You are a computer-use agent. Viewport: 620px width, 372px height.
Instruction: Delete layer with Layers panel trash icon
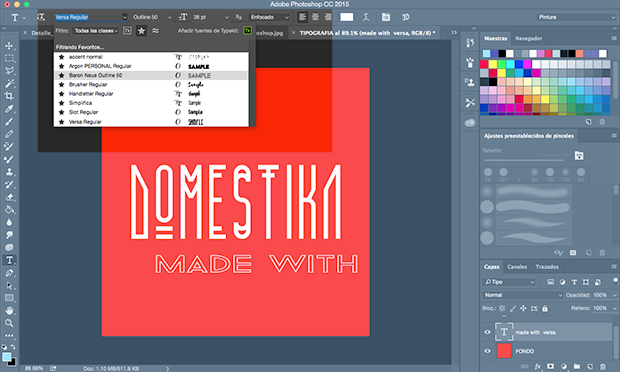click(602, 366)
